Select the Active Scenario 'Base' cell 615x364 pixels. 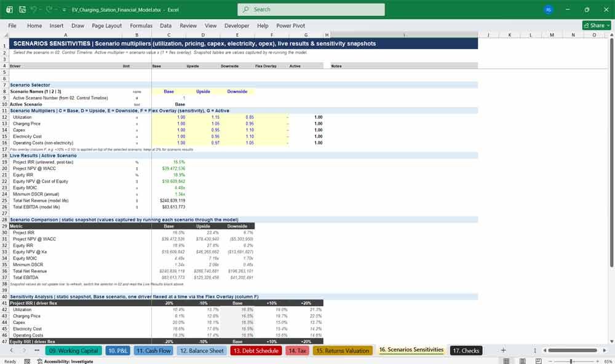(169, 105)
